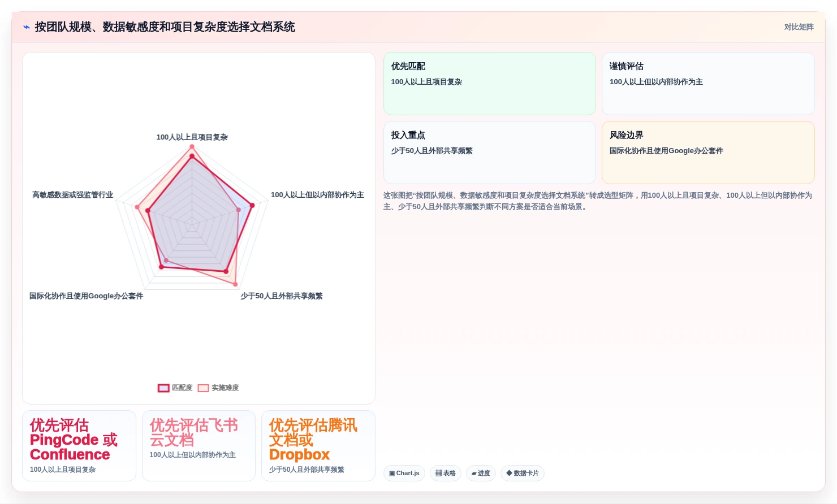Click caption 少于50人且外部共享频繁 under Dropbox recommendation
Viewport: 837px width, 504px height.
coord(307,470)
